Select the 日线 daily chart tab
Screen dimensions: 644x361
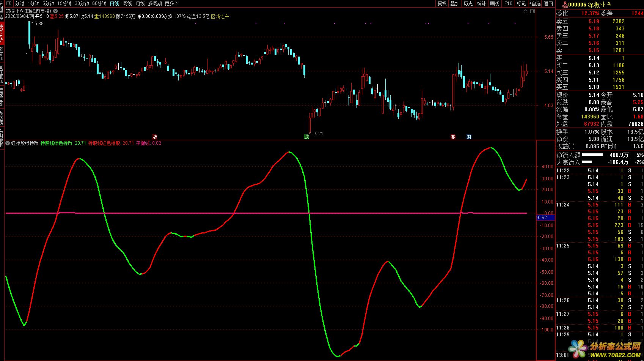(114, 3)
